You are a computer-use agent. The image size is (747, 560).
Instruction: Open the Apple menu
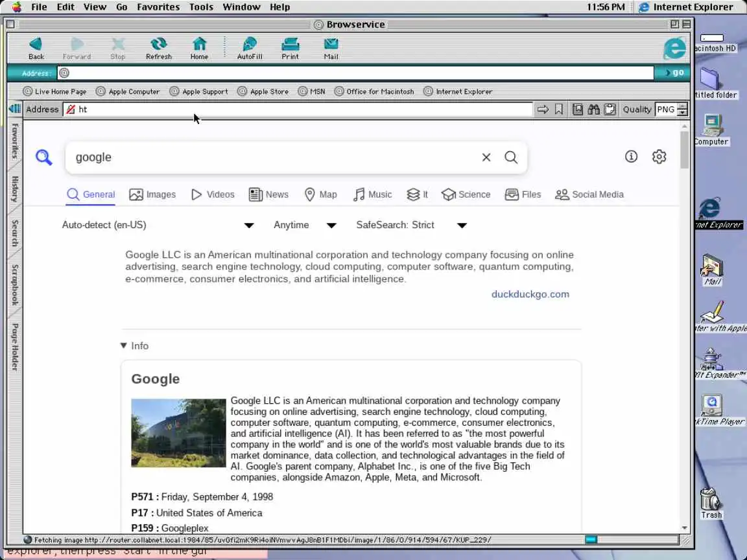coord(17,7)
